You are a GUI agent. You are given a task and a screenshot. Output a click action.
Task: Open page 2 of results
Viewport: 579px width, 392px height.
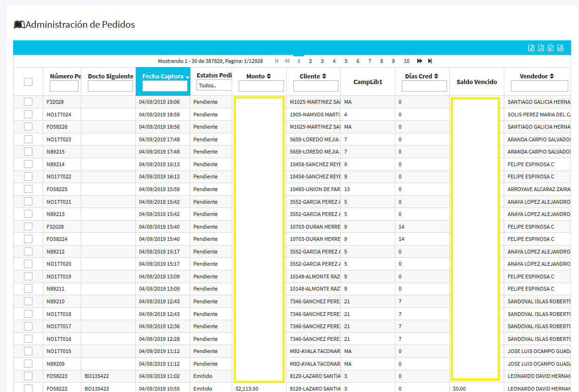point(310,61)
